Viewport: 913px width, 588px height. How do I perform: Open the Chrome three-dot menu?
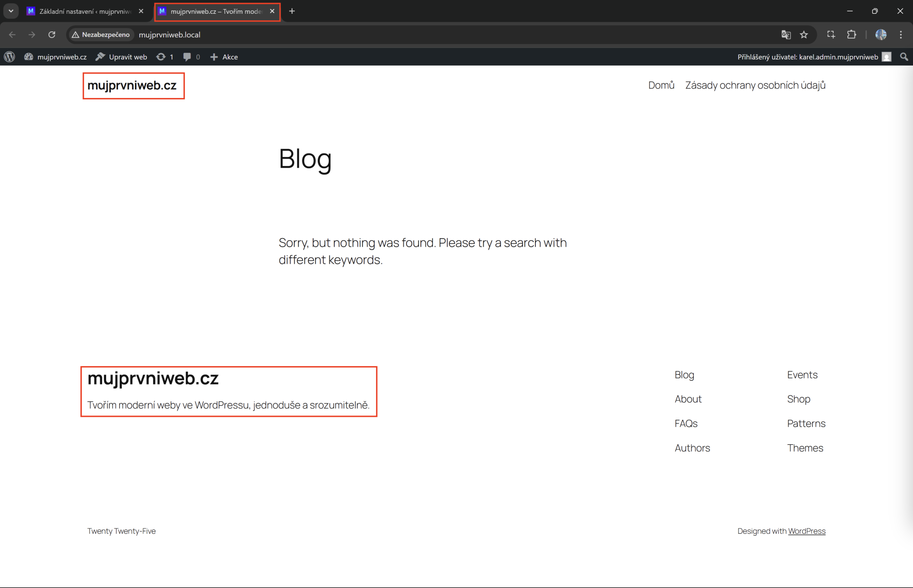tap(901, 35)
